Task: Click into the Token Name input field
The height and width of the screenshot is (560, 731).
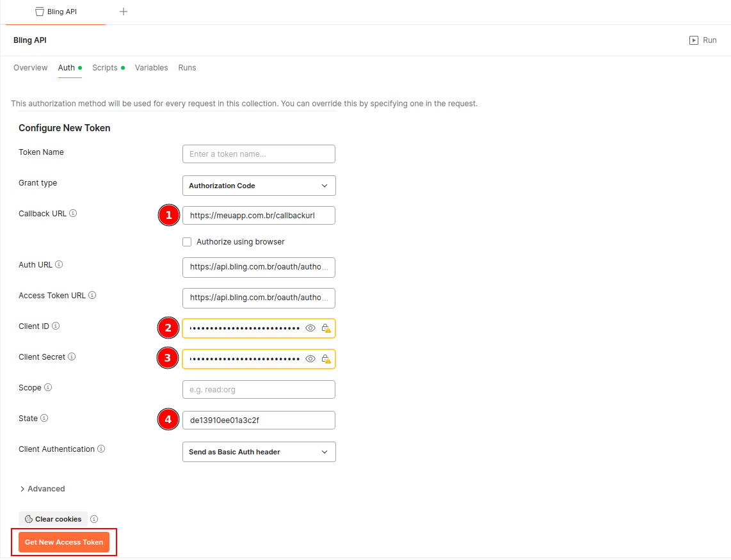Action: click(259, 154)
